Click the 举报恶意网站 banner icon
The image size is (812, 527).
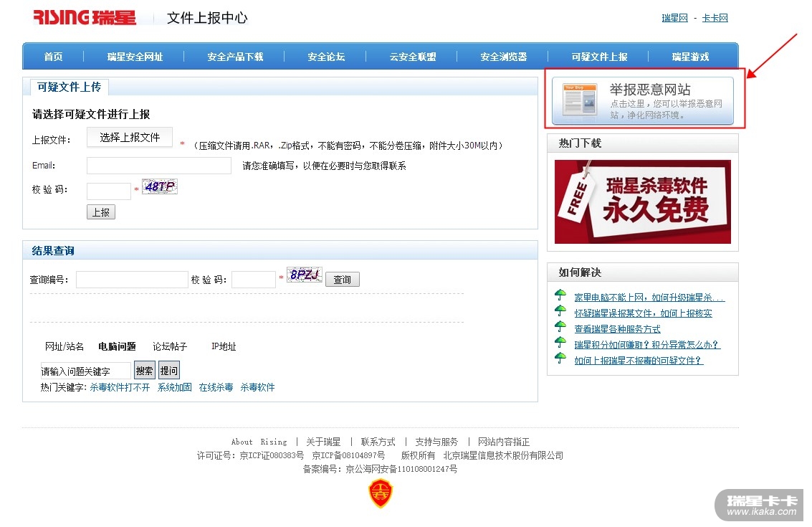[580, 98]
